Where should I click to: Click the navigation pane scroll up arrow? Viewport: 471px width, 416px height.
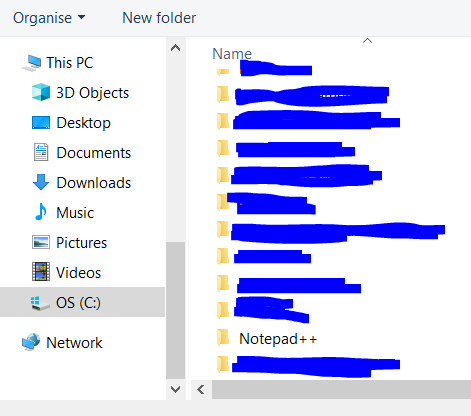(x=175, y=48)
